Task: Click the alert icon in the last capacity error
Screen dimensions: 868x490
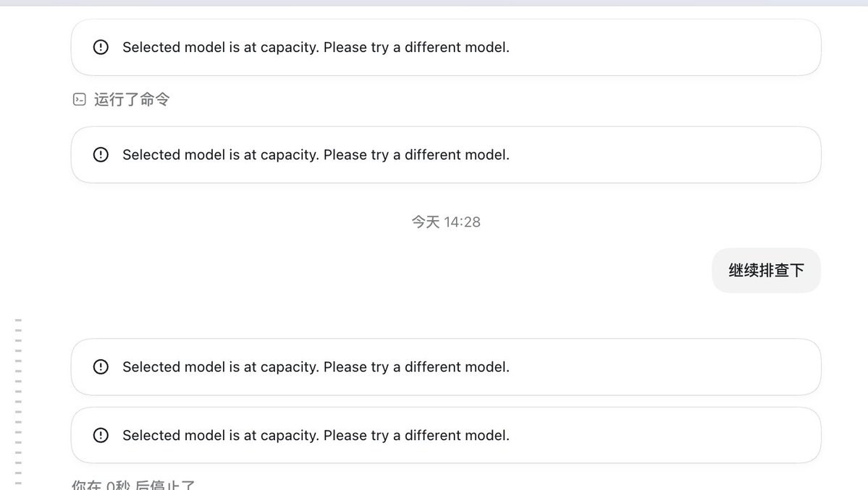Action: 101,435
